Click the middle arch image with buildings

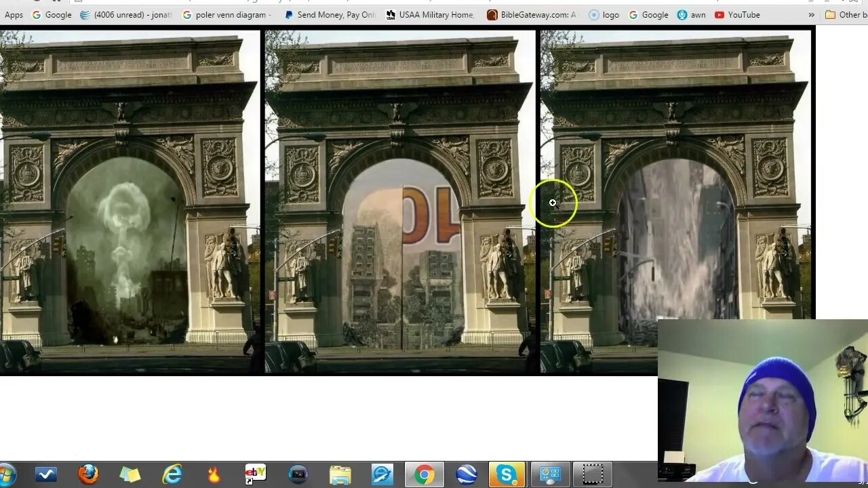pyautogui.click(x=400, y=201)
